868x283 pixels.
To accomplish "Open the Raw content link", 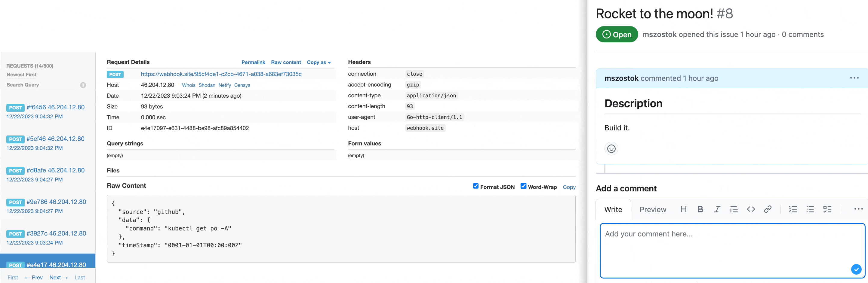I will click(286, 62).
